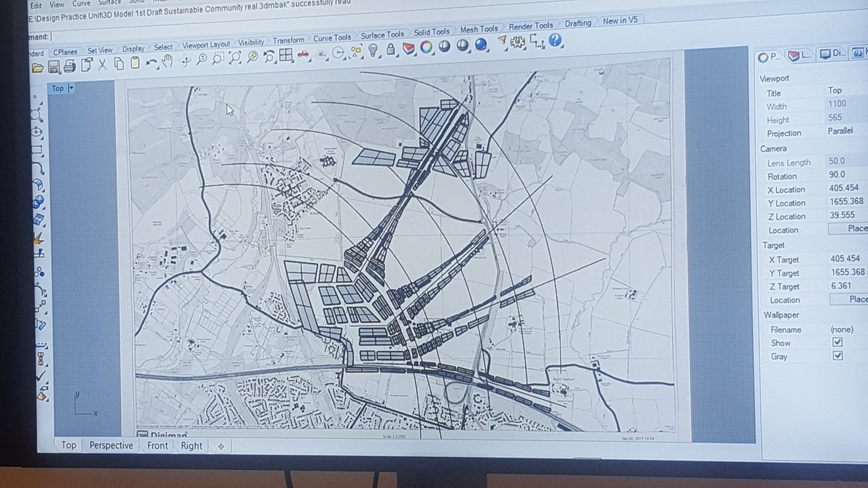Click the Cut scissors icon

[x=102, y=65]
